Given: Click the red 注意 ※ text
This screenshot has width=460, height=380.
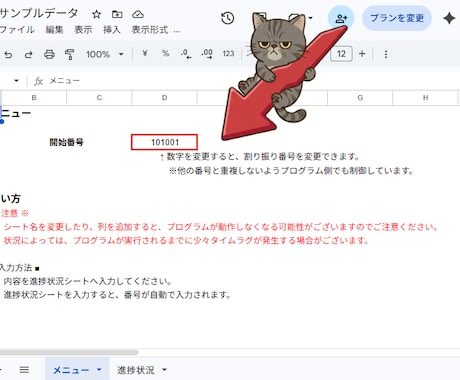Looking at the screenshot, I should (x=15, y=213).
